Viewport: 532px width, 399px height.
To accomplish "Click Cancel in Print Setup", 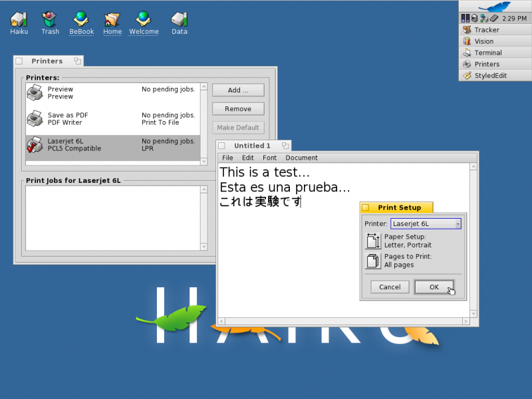I will pos(390,287).
